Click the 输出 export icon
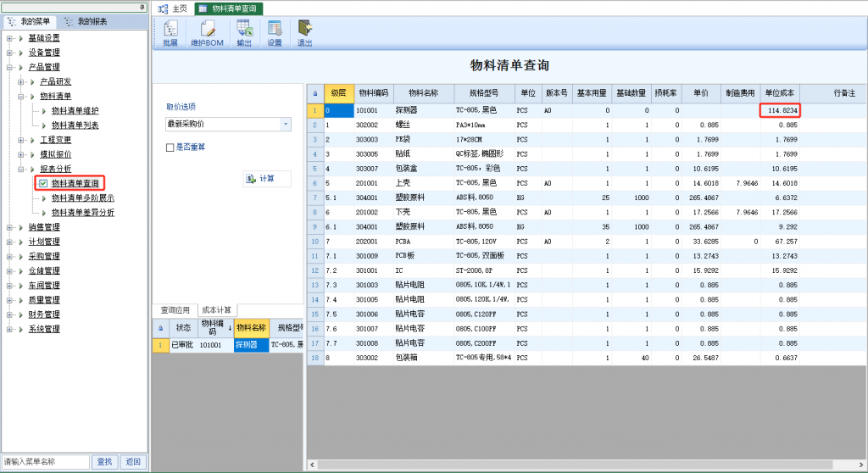The image size is (868, 473). pyautogui.click(x=244, y=31)
